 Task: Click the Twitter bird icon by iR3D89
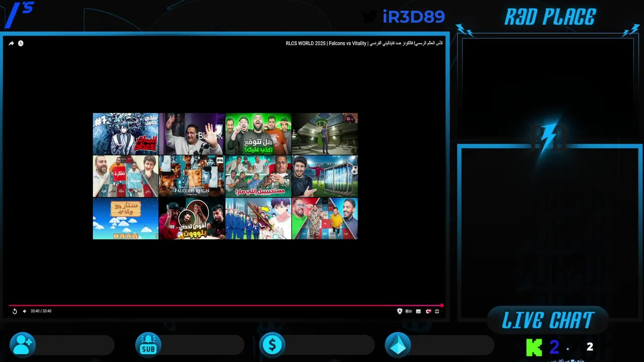pos(370,17)
